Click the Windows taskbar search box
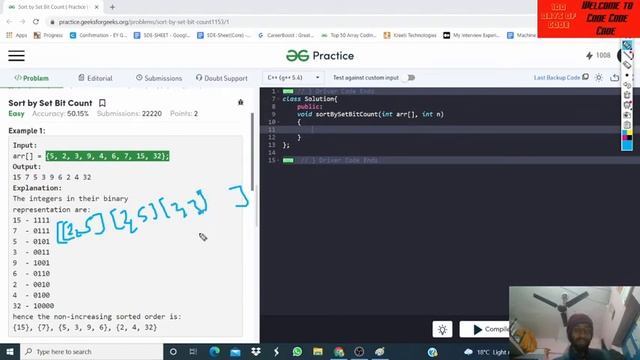 tap(91, 351)
